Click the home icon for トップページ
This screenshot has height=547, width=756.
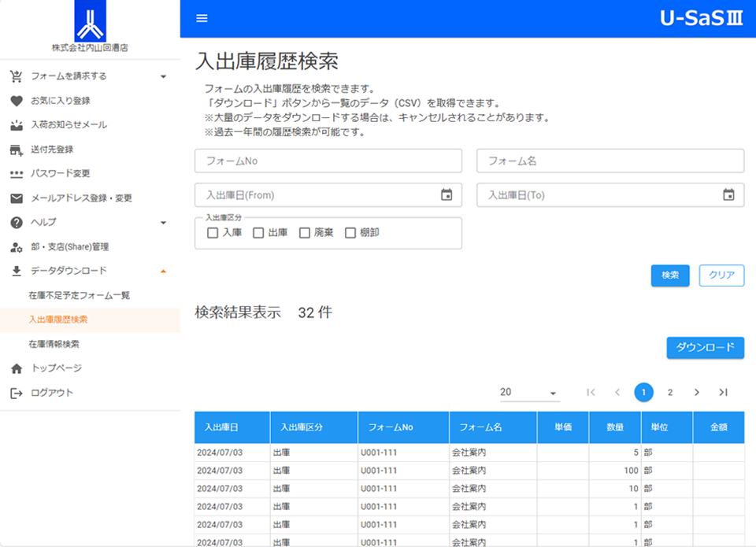point(17,368)
